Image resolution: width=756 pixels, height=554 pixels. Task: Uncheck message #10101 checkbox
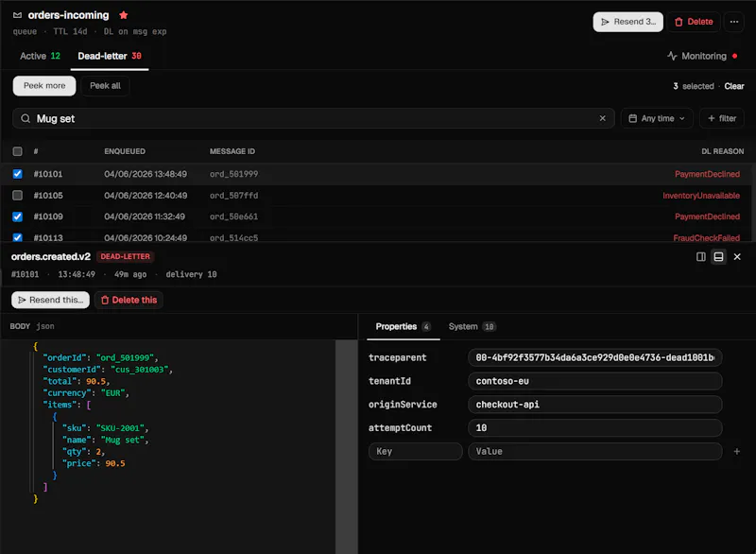(x=17, y=174)
